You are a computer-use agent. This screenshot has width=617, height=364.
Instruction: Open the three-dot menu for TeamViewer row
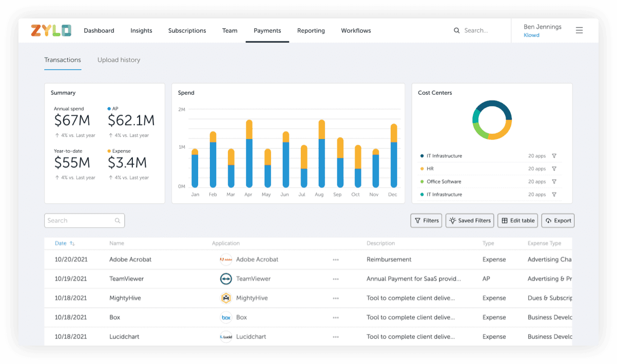coord(336,279)
